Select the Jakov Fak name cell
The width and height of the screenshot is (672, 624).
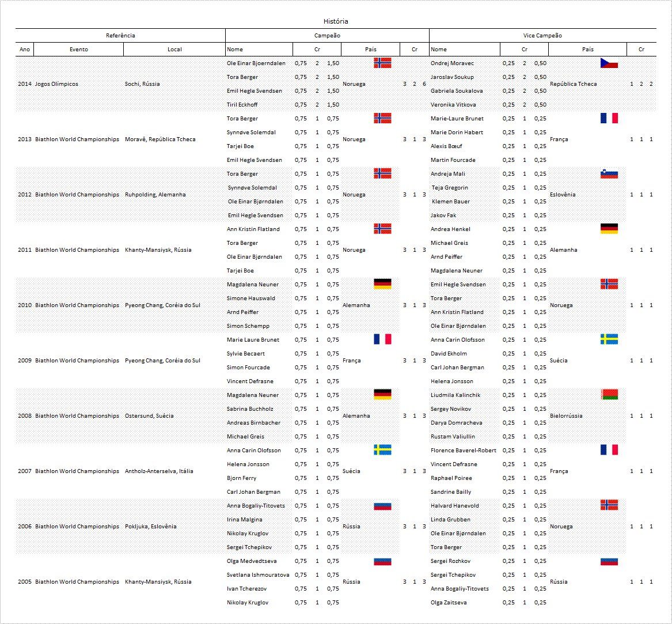pos(443,215)
